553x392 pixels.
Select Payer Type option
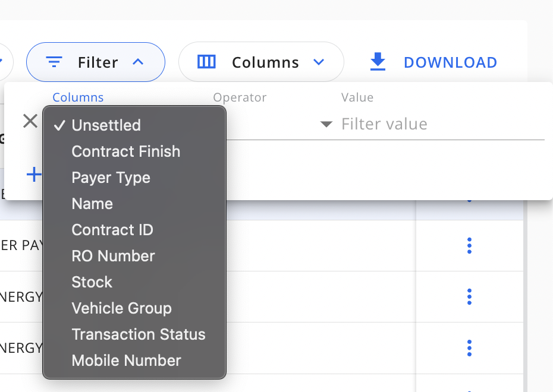coord(134,178)
